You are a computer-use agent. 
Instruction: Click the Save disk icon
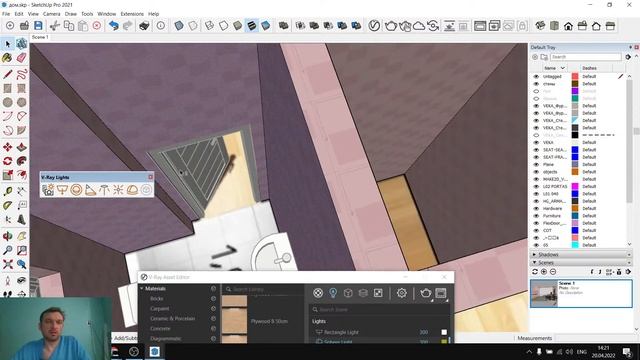pos(38,26)
